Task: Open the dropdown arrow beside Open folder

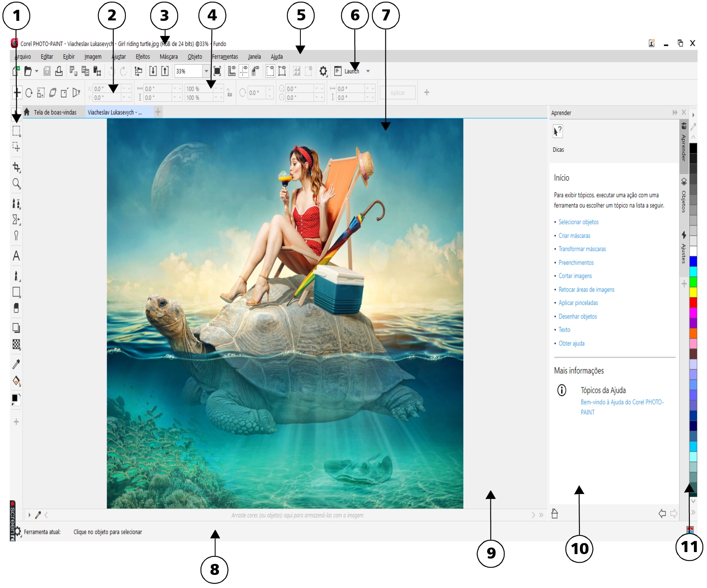Action: click(x=37, y=72)
